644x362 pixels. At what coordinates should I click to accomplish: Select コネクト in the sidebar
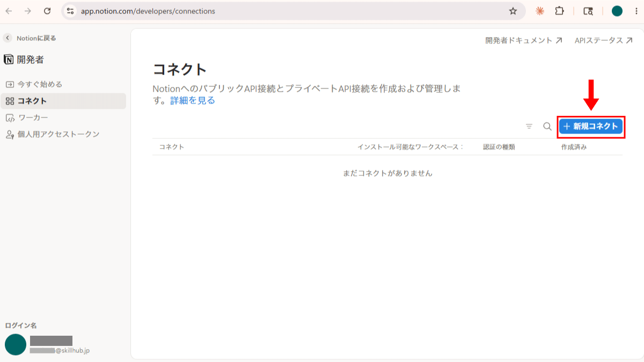(64, 101)
